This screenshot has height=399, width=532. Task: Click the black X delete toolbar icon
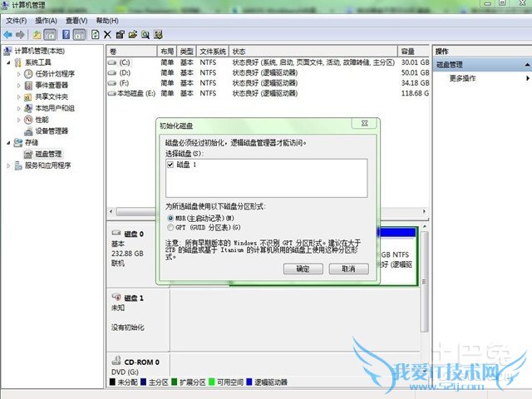coord(107,34)
